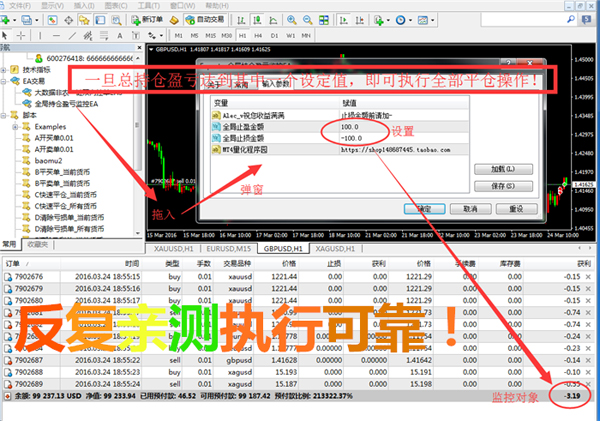This screenshot has height=421, width=600.
Task: Select the Crosshair tool
Action: pyautogui.click(x=21, y=36)
